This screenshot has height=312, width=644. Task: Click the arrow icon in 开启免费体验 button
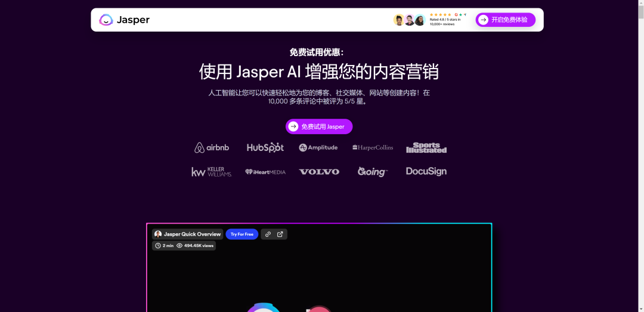pos(484,20)
